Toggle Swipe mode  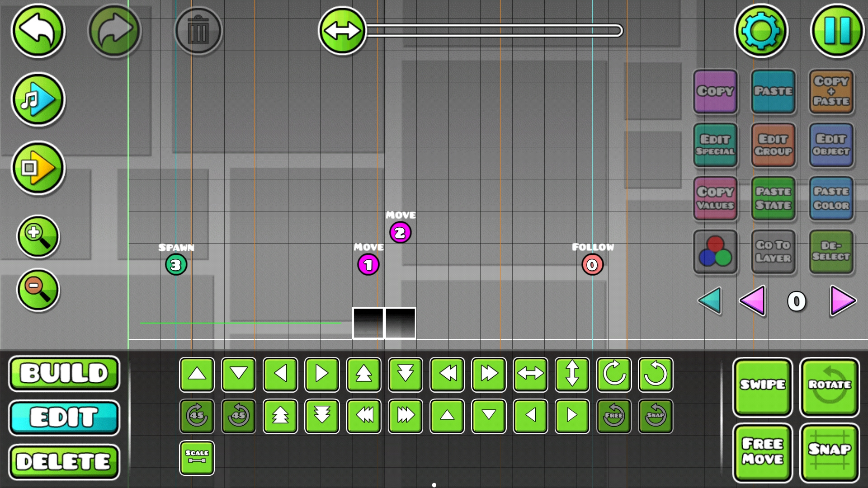pos(762,387)
